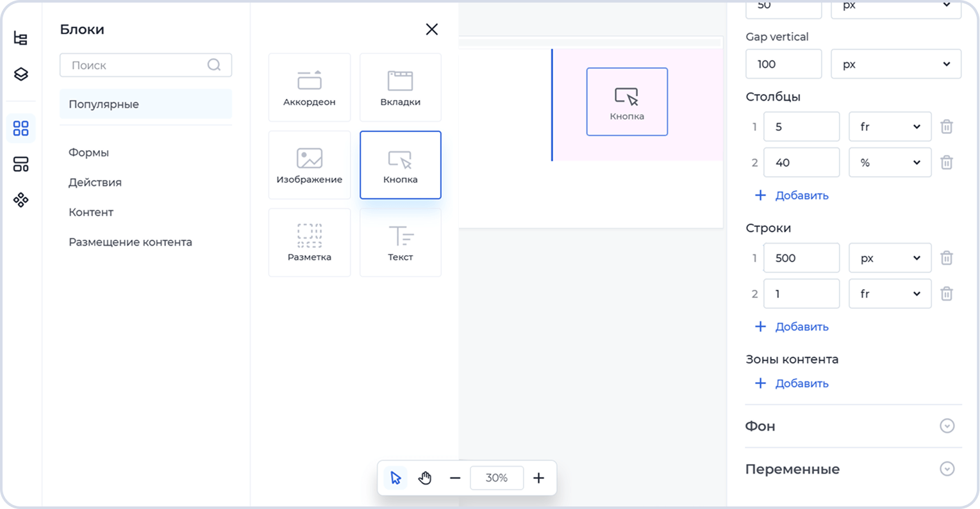Open row 2 unit dropdown showing fr
This screenshot has width=980, height=509.
(x=890, y=294)
